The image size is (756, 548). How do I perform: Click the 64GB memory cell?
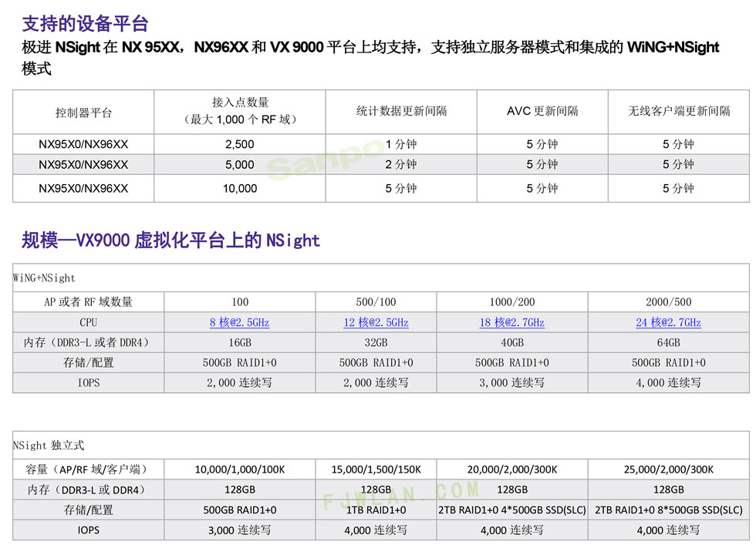pyautogui.click(x=669, y=342)
